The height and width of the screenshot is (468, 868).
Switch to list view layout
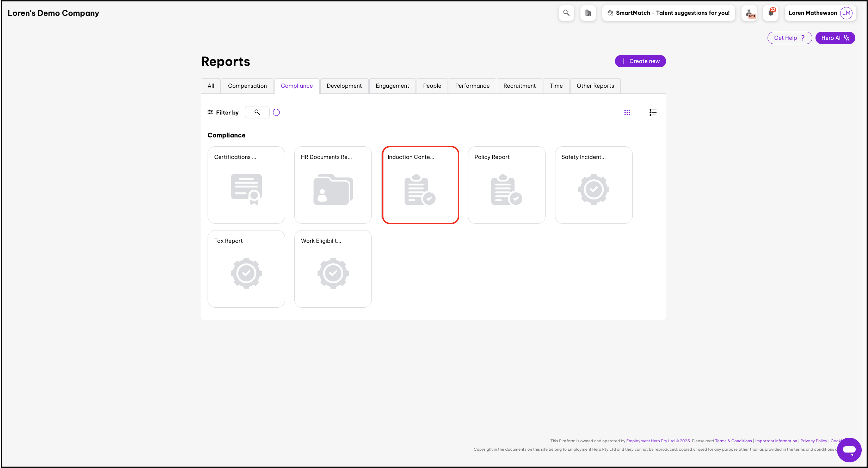[x=653, y=112]
